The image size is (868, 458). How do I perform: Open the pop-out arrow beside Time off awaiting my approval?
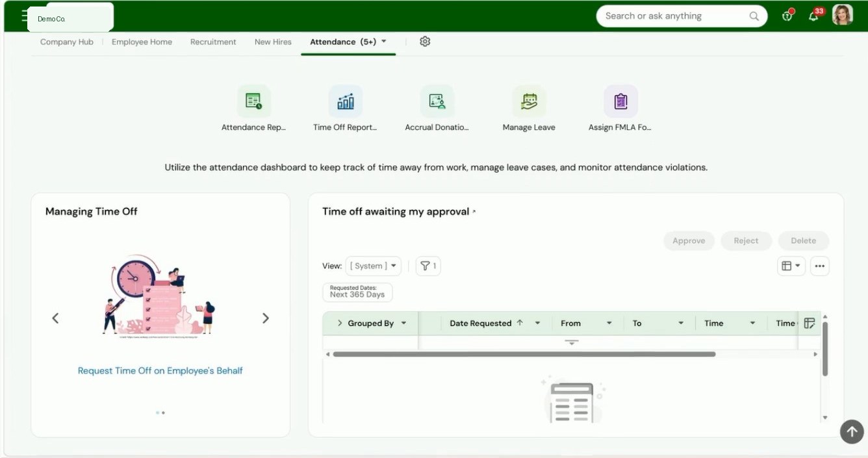[474, 212]
